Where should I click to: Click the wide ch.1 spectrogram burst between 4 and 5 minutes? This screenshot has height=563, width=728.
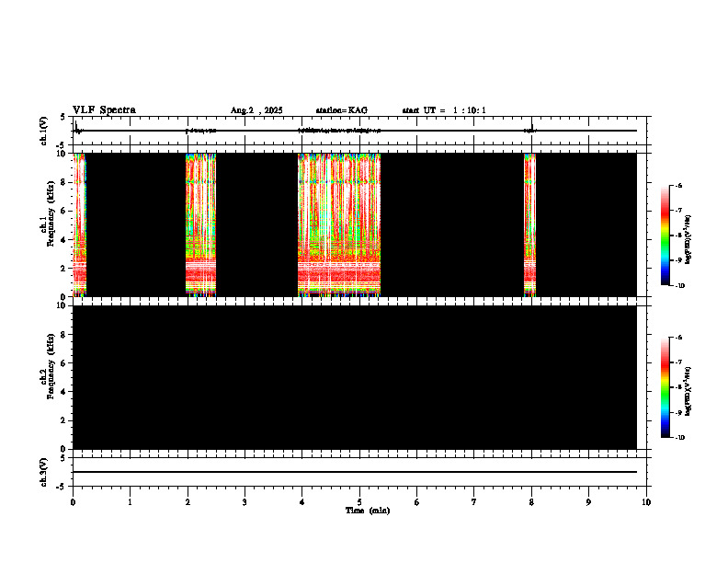(339, 224)
